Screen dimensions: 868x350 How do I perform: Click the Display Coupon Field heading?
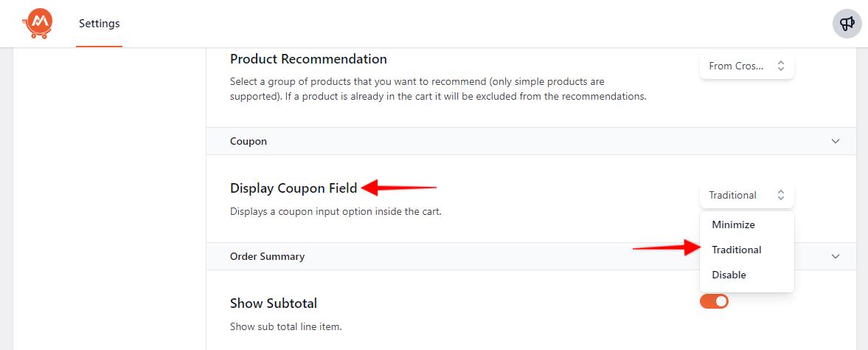tap(294, 188)
